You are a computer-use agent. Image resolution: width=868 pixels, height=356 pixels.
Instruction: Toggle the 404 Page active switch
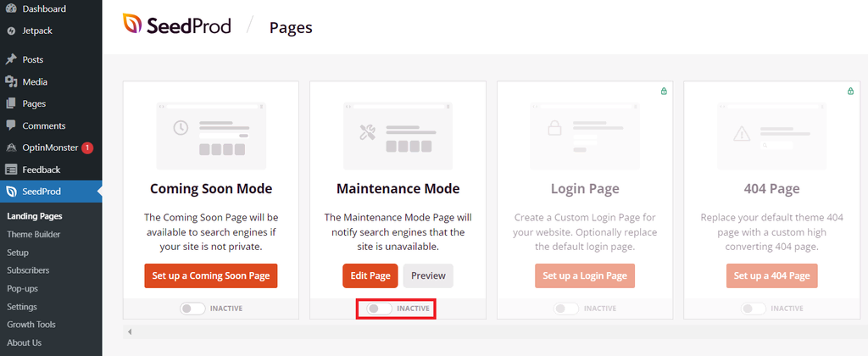click(x=754, y=309)
